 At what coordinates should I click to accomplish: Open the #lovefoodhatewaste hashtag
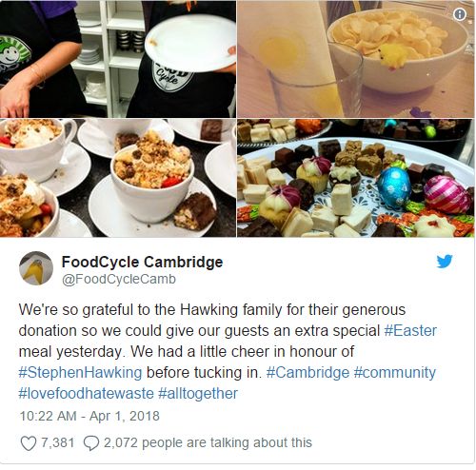[87, 393]
